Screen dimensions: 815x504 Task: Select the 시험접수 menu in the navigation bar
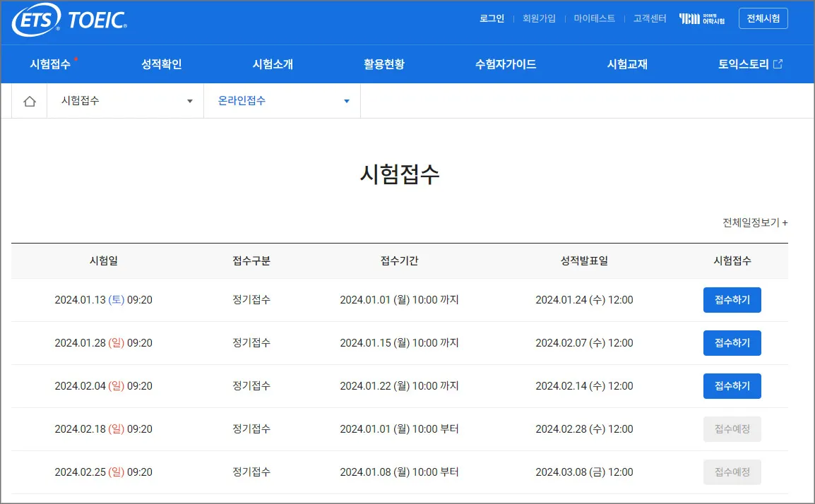tap(49, 64)
